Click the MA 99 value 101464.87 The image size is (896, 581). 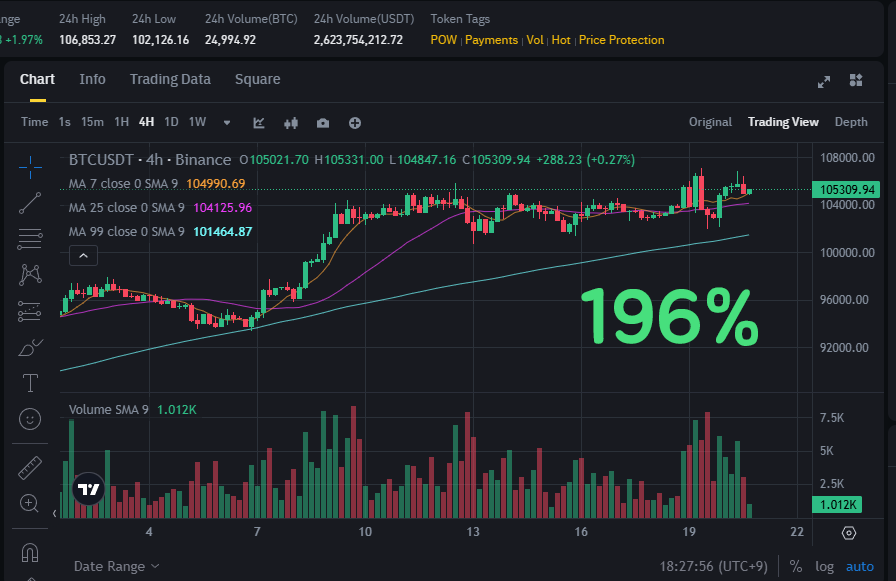tap(223, 231)
